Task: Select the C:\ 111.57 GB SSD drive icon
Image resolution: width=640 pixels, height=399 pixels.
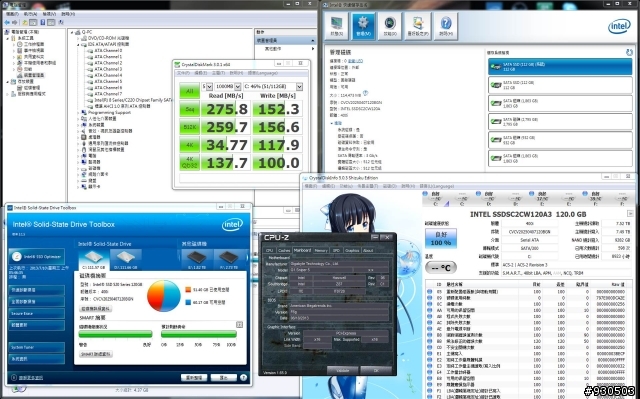Action: (x=93, y=259)
